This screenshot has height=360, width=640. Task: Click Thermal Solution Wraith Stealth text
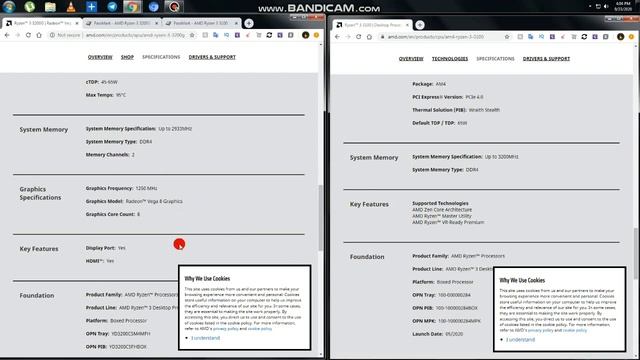point(456,110)
